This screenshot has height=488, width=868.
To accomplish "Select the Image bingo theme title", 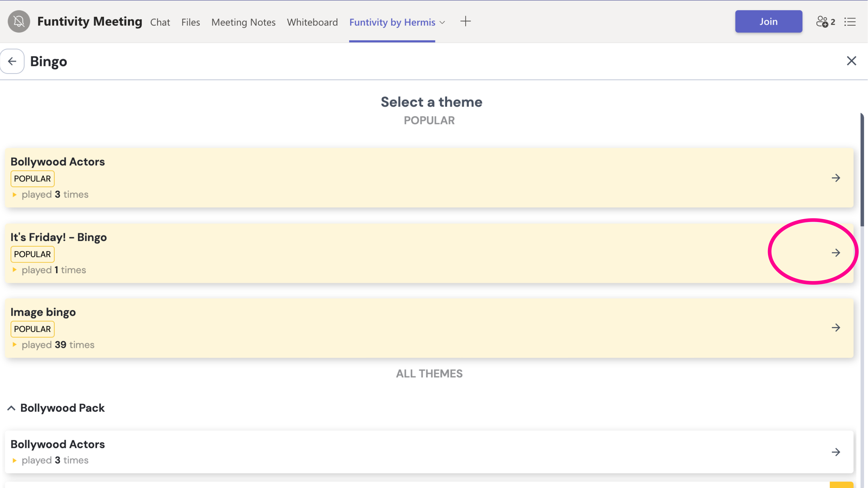I will pyautogui.click(x=43, y=312).
